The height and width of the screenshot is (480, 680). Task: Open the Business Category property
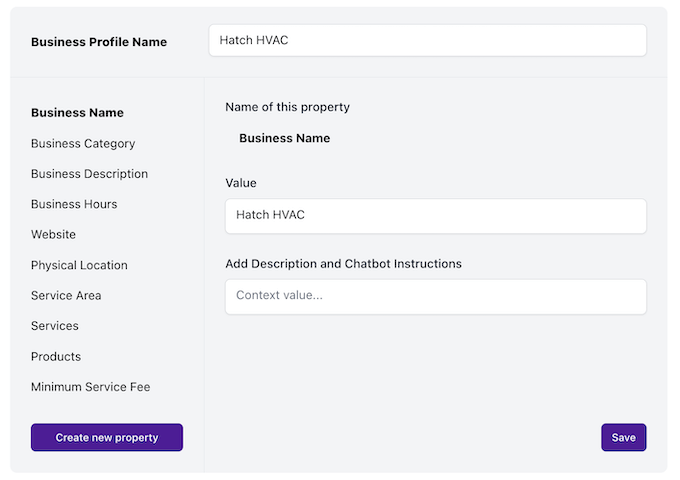pyautogui.click(x=83, y=143)
